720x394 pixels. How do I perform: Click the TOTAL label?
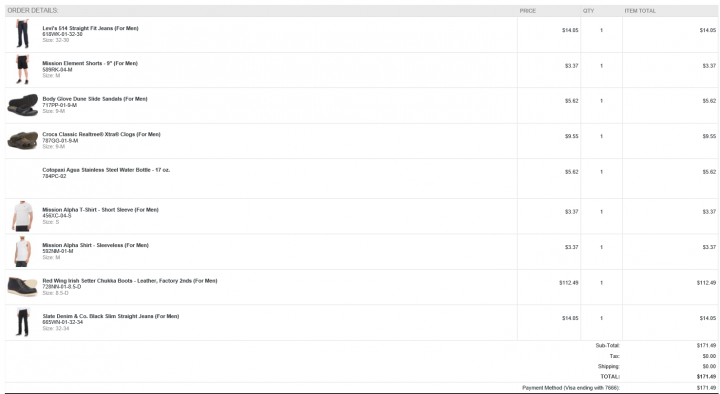tap(610, 377)
